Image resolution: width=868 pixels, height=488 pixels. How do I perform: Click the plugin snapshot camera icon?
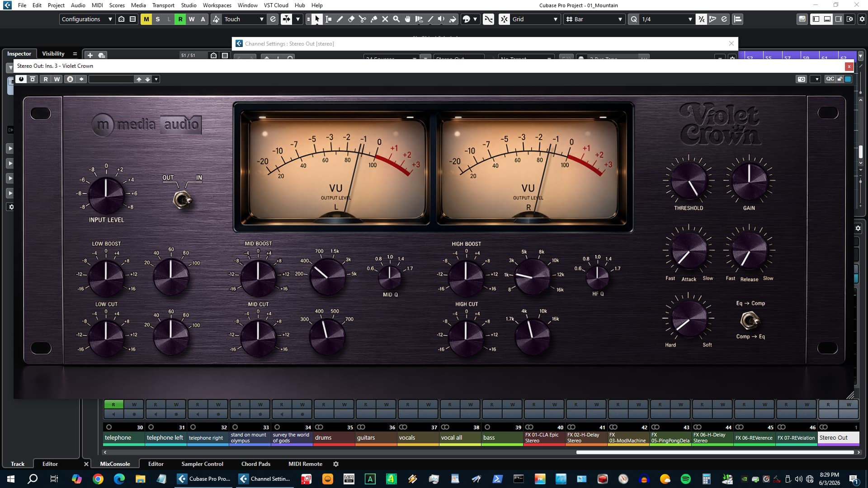802,79
